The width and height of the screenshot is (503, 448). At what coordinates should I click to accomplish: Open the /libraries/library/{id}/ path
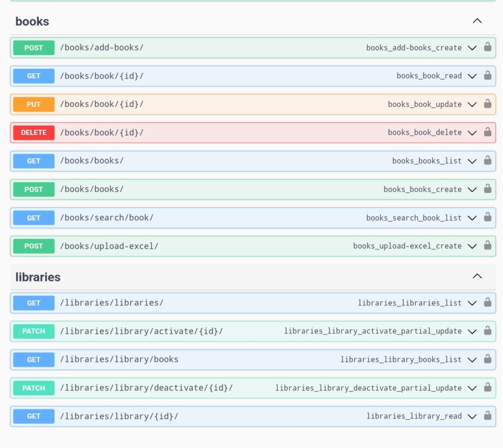119,416
